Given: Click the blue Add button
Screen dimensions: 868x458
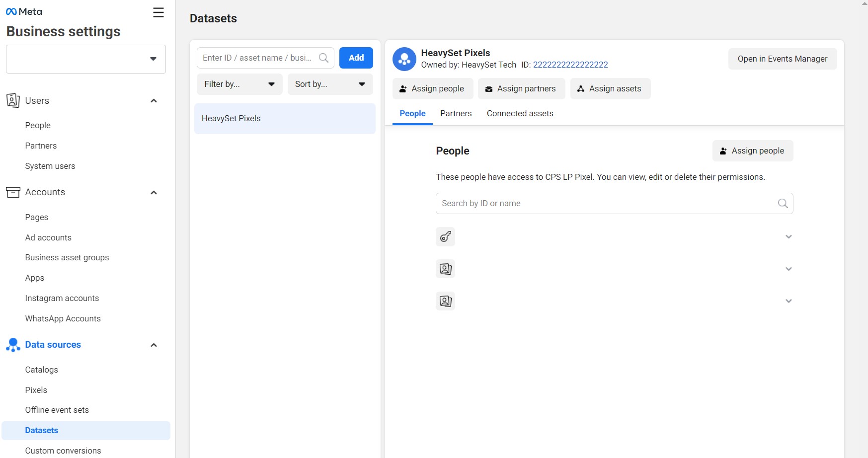Looking at the screenshot, I should 356,58.
